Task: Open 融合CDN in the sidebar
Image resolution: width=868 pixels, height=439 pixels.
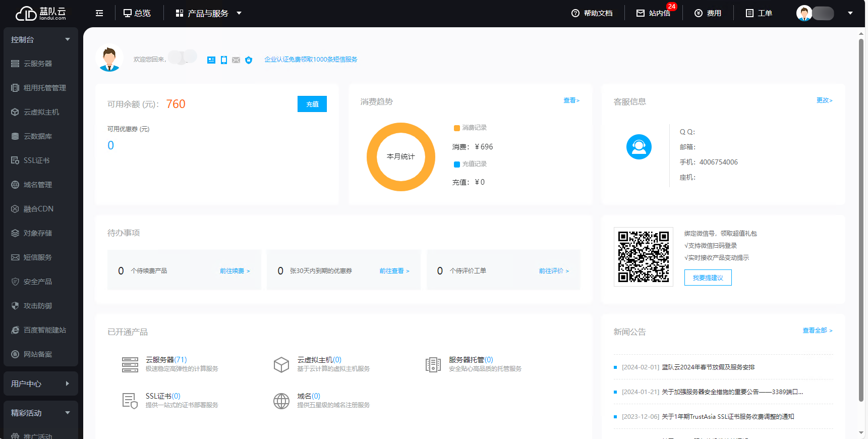Action: (x=38, y=209)
